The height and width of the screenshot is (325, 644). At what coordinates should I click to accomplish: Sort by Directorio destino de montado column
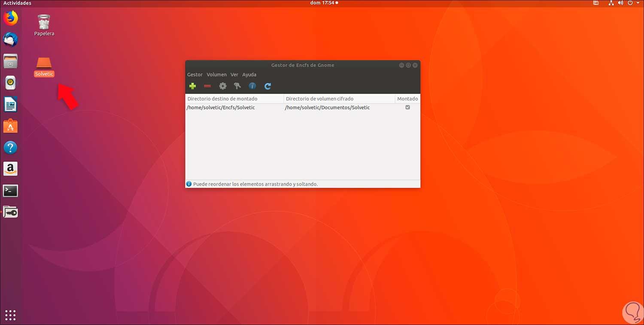tap(234, 99)
